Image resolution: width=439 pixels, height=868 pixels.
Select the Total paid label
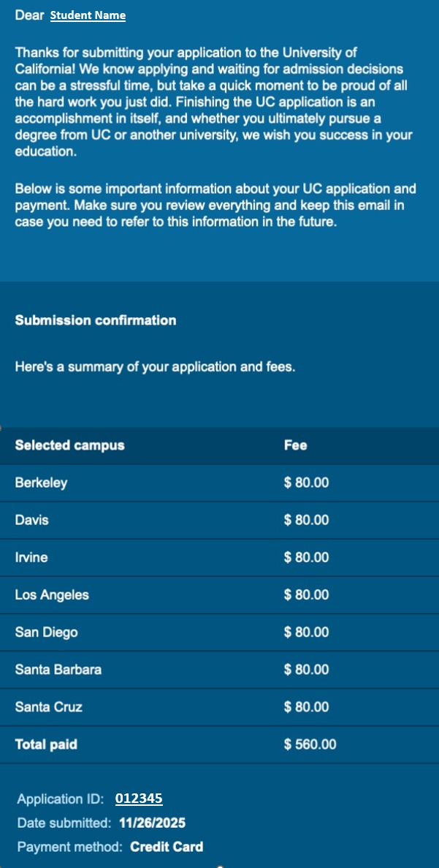point(46,744)
